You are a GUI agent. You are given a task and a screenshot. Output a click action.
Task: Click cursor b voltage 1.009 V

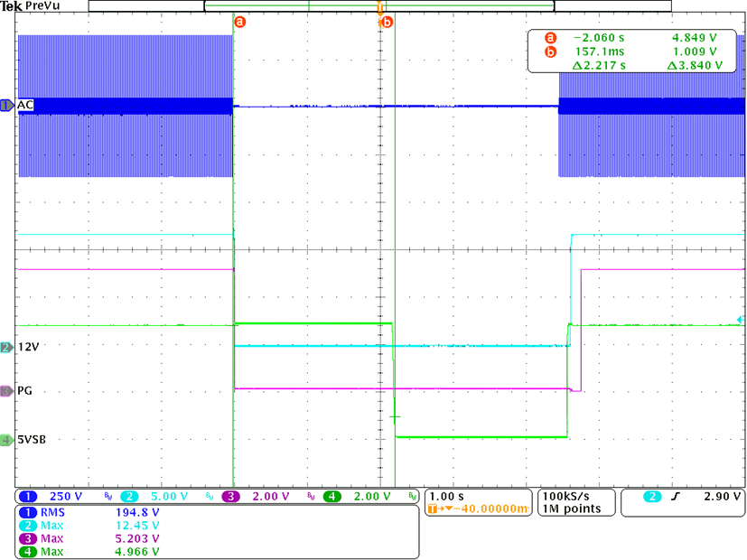coord(694,51)
